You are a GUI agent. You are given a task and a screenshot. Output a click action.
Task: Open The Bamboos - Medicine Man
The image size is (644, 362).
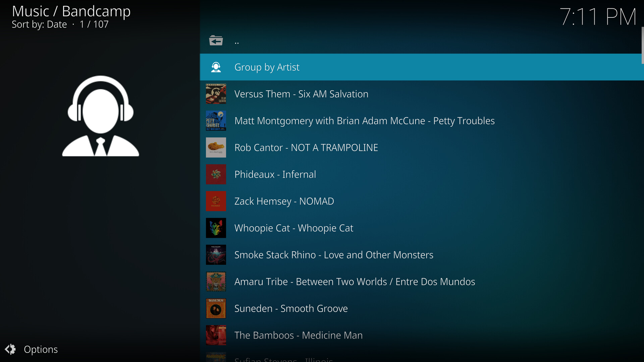[x=298, y=335]
